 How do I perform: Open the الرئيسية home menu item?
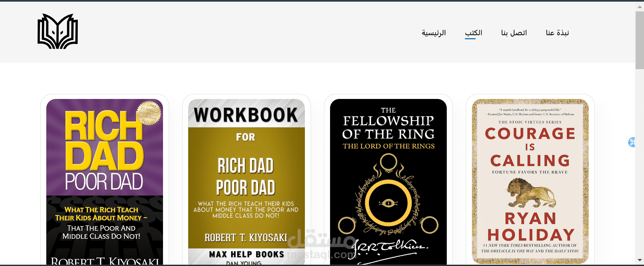point(434,33)
